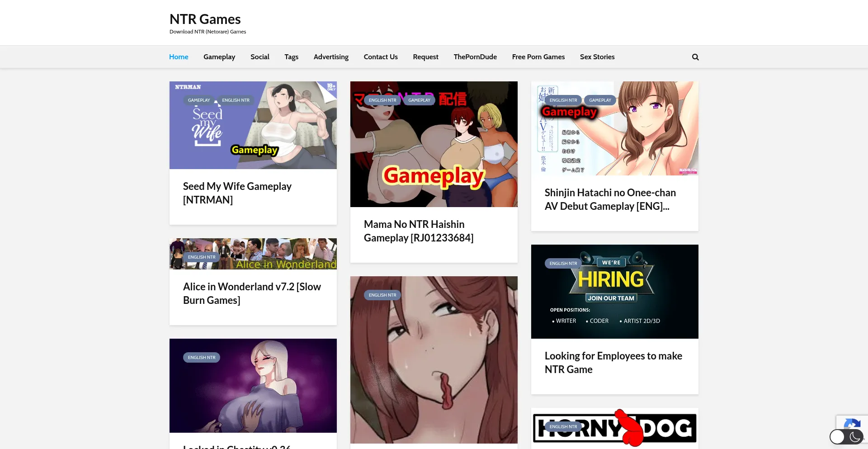
Task: Open the Home menu item
Action: coord(179,57)
